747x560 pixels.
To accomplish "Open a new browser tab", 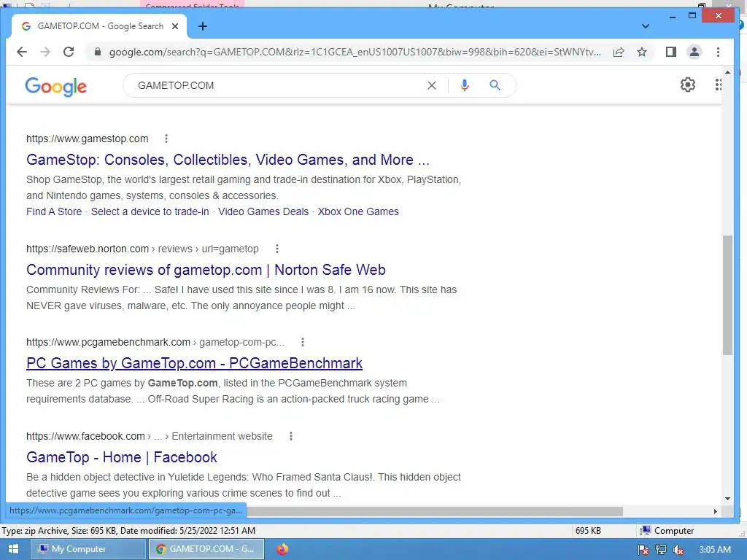I will click(203, 26).
